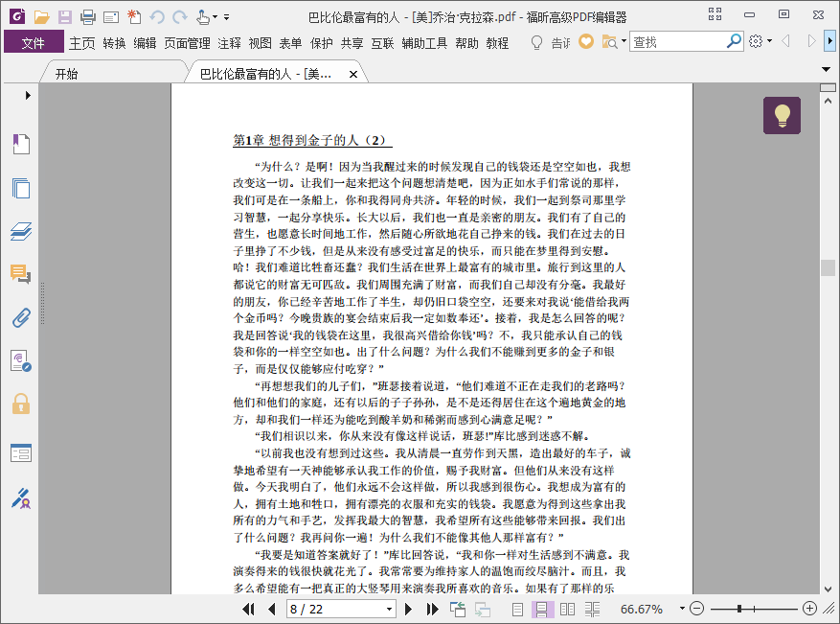Click the create new PDF icon
This screenshot has height=624, width=840.
click(x=134, y=17)
